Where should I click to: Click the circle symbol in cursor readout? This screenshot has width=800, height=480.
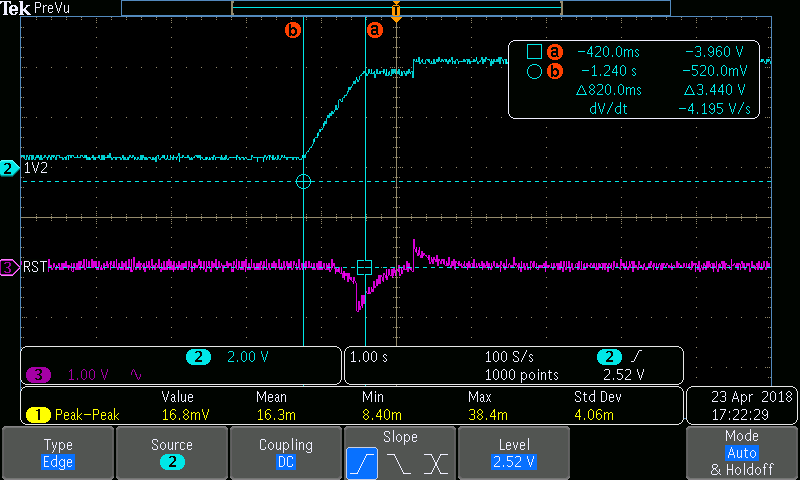pos(534,71)
